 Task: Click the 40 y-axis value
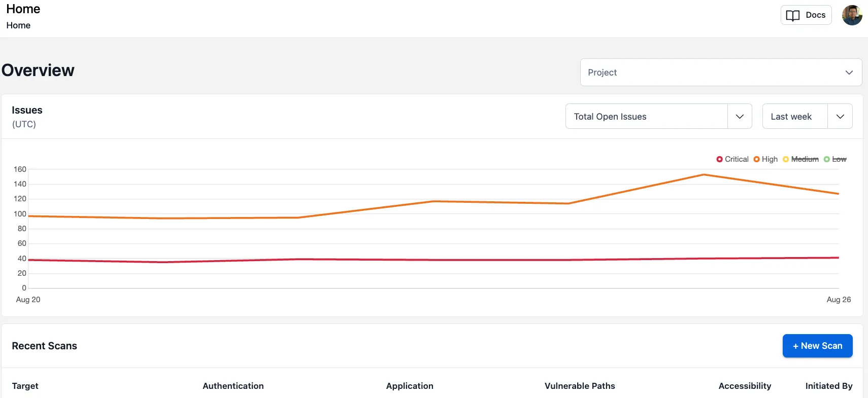tap(22, 259)
